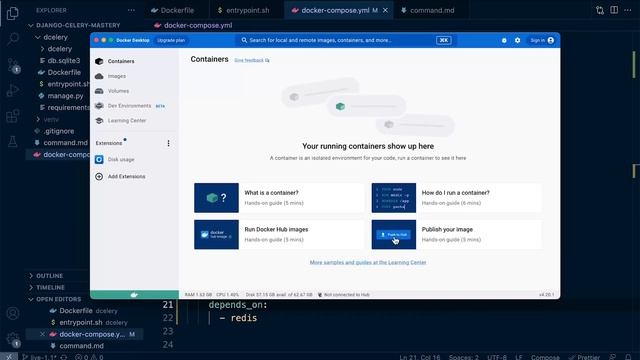
Task: Open db.sqlite3 in Explorer
Action: pyautogui.click(x=63, y=61)
